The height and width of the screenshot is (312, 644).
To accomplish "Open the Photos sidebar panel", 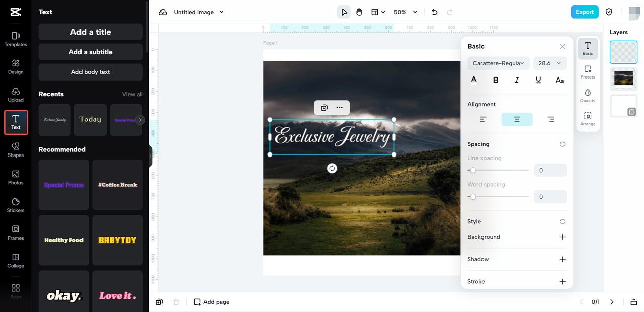I will pyautogui.click(x=16, y=178).
